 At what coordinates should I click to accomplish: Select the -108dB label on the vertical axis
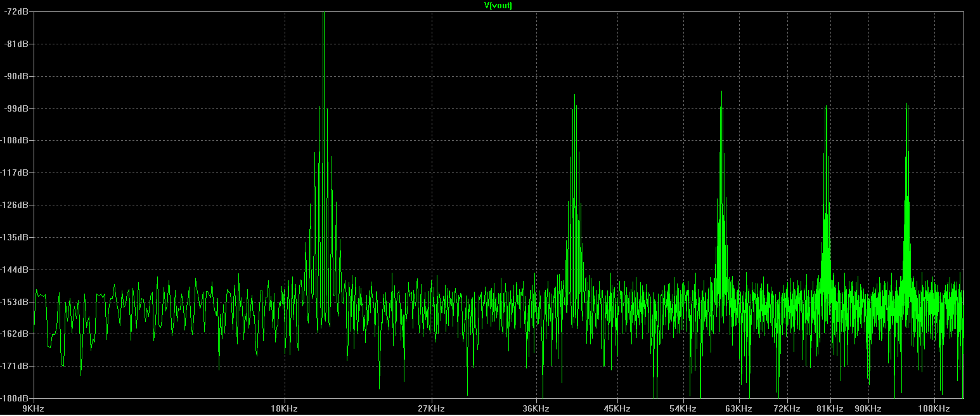(x=15, y=141)
